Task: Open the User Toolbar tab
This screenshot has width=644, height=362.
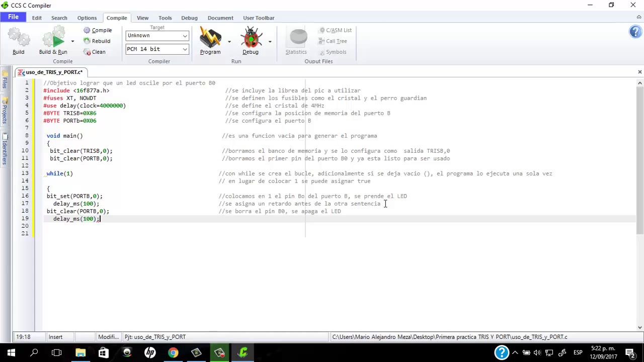Action: click(x=259, y=18)
